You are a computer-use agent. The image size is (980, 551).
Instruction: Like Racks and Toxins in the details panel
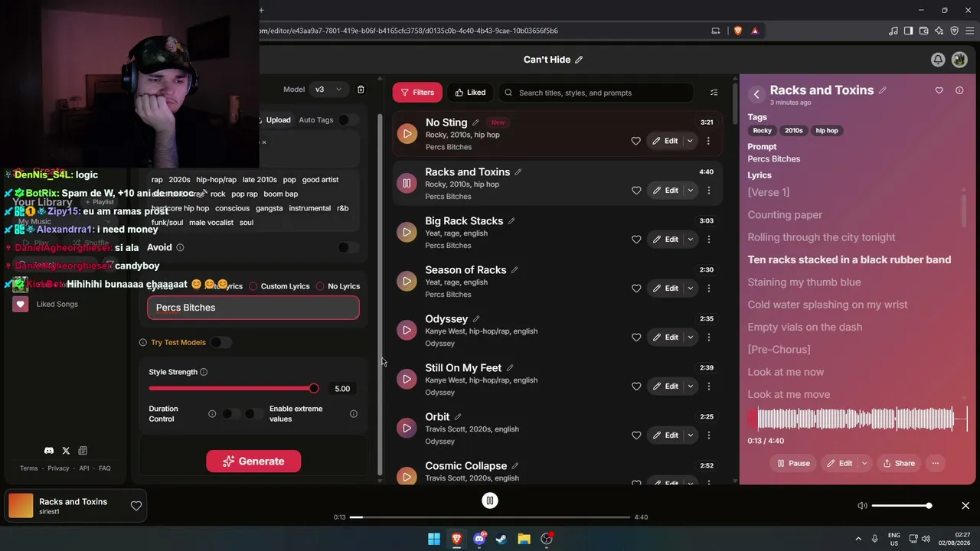point(939,90)
